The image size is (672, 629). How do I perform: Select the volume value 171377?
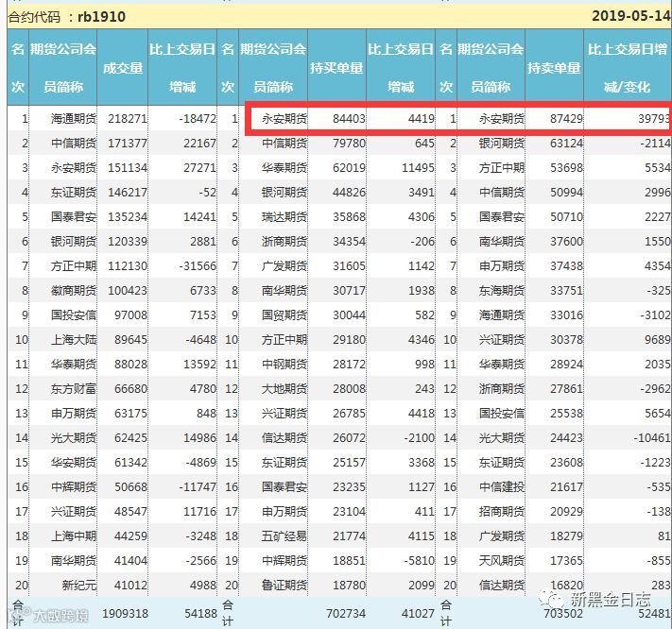128,143
